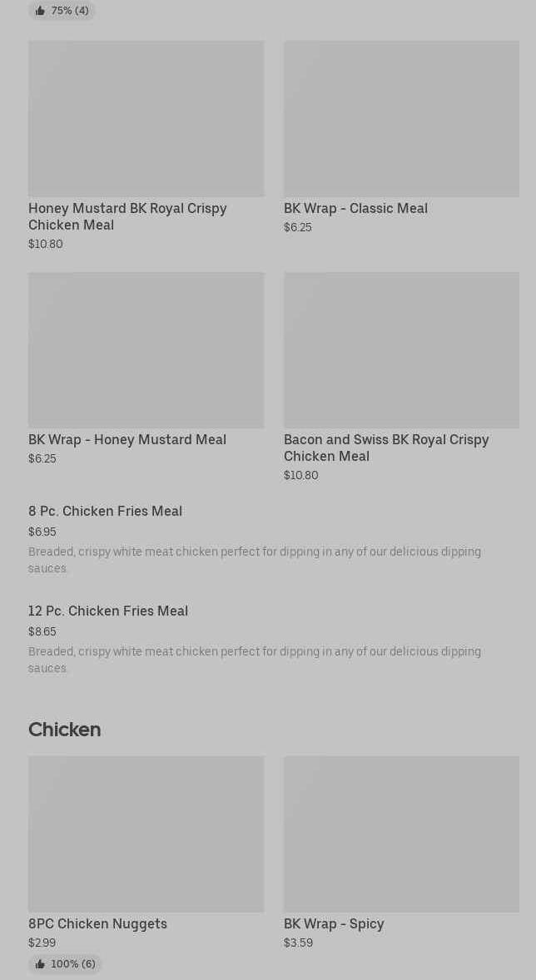Click Bacon and Swiss BK Royal Crispy Chicken Meal title
This screenshot has width=536, height=980.
click(386, 448)
